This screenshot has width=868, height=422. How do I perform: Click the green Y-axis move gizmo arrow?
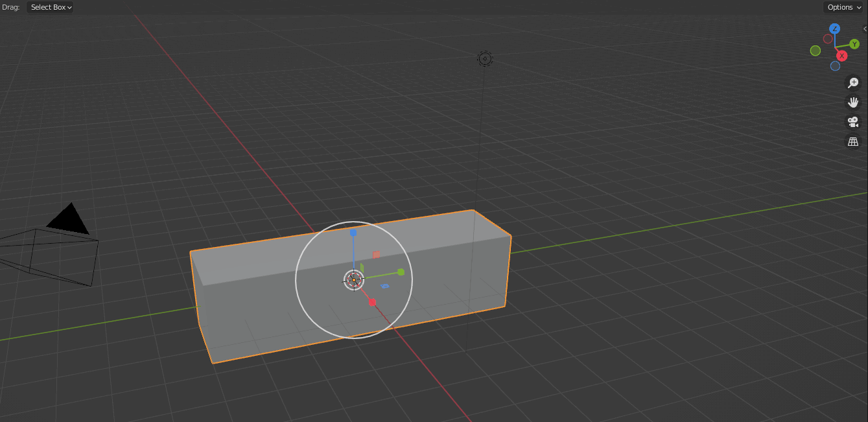tap(401, 272)
